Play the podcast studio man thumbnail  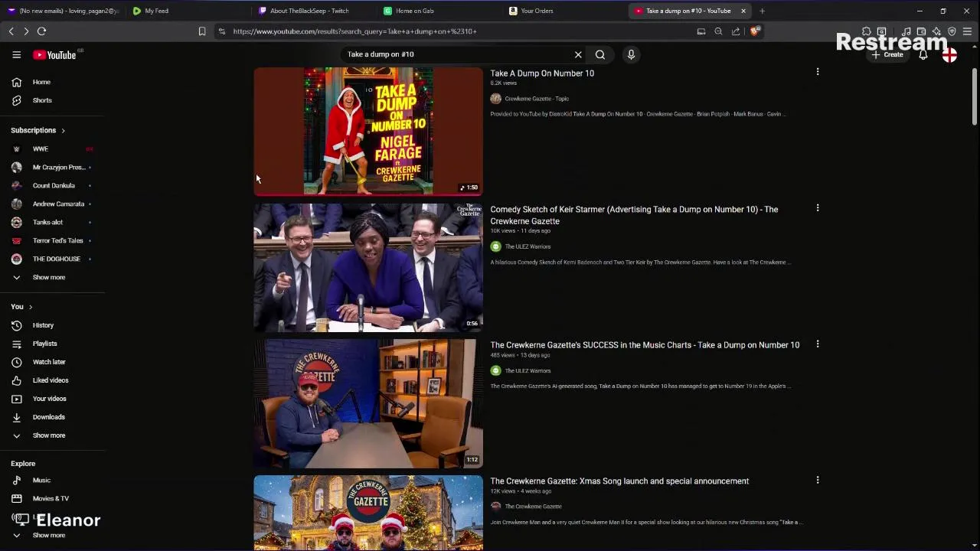368,403
